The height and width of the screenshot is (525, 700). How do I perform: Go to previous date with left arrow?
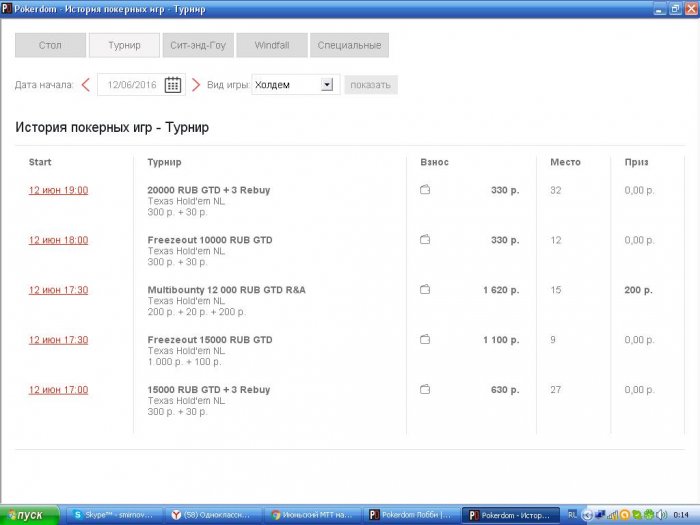tap(86, 84)
